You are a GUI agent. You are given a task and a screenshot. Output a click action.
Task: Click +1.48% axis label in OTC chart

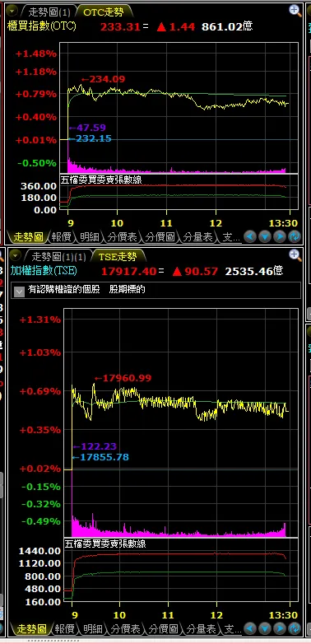point(35,54)
